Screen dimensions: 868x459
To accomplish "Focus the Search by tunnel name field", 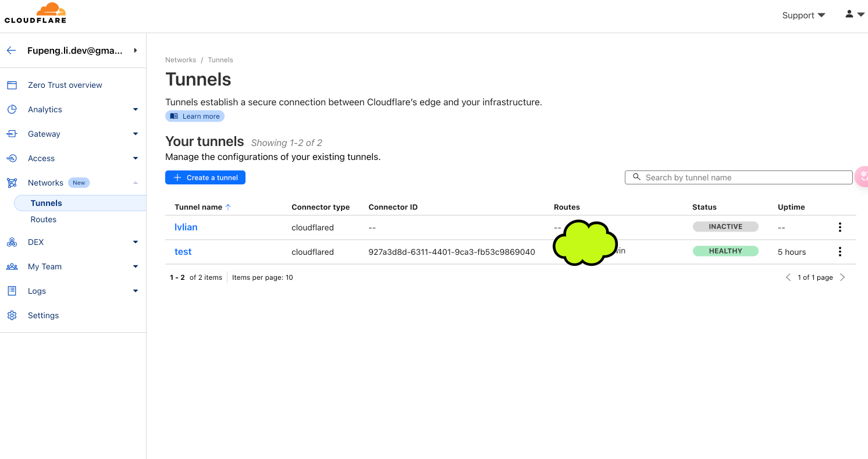I will click(x=739, y=177).
